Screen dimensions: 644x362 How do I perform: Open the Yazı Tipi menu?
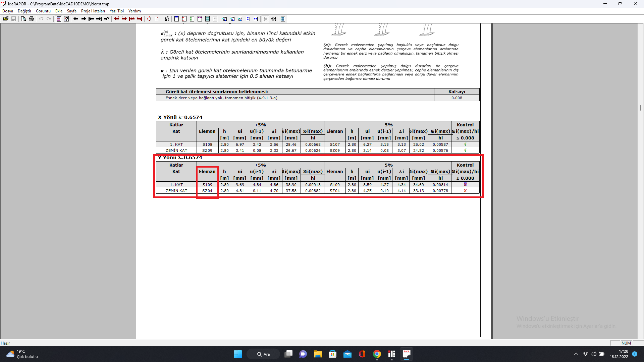[117, 11]
